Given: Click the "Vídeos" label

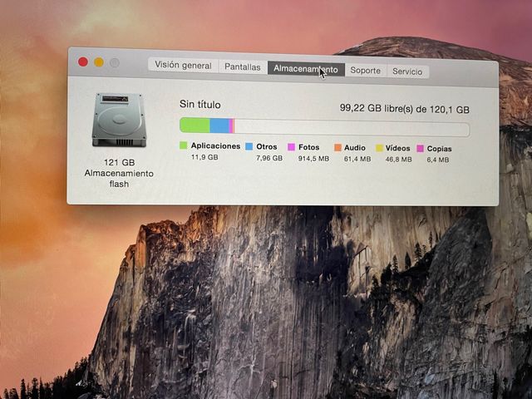Looking at the screenshot, I should [397, 149].
